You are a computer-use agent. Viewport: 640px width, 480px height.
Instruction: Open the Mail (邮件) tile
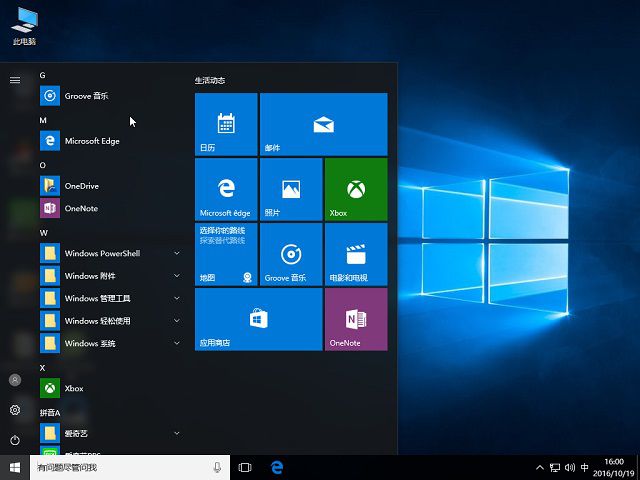(323, 124)
